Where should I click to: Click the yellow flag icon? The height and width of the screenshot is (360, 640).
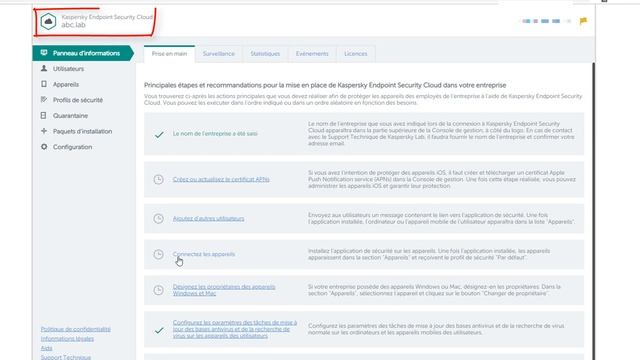pos(583,21)
